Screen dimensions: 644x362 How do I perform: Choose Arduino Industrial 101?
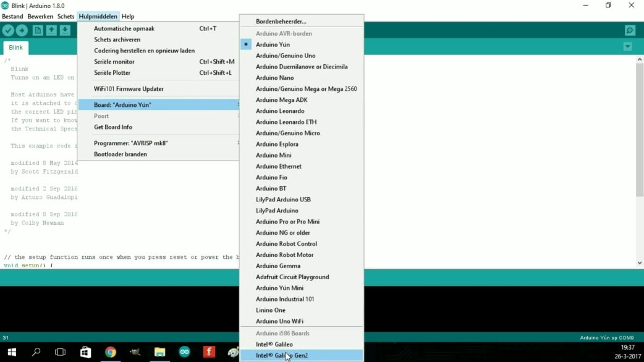pos(302,299)
